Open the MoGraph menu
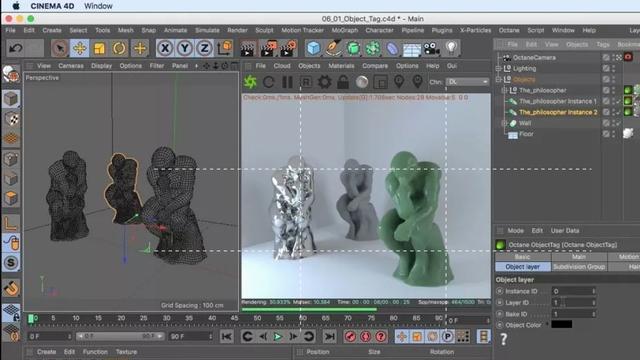Screen dimensions: 640x360 [x=344, y=30]
